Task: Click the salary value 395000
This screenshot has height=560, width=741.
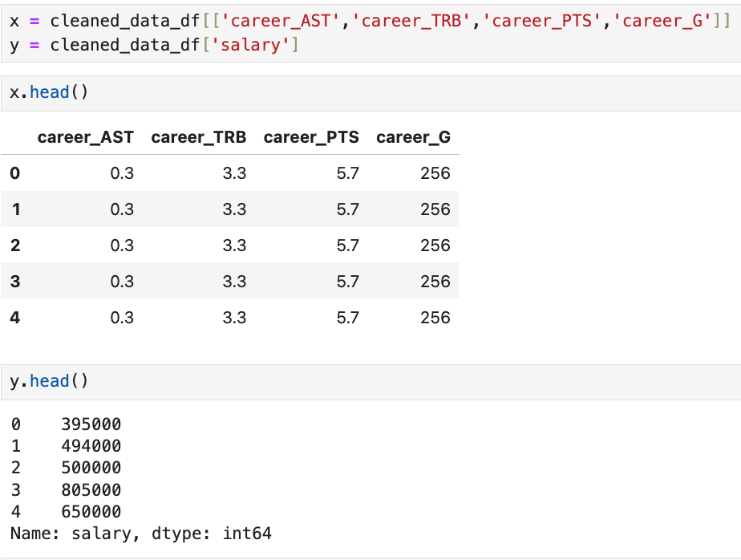Action: 91,424
